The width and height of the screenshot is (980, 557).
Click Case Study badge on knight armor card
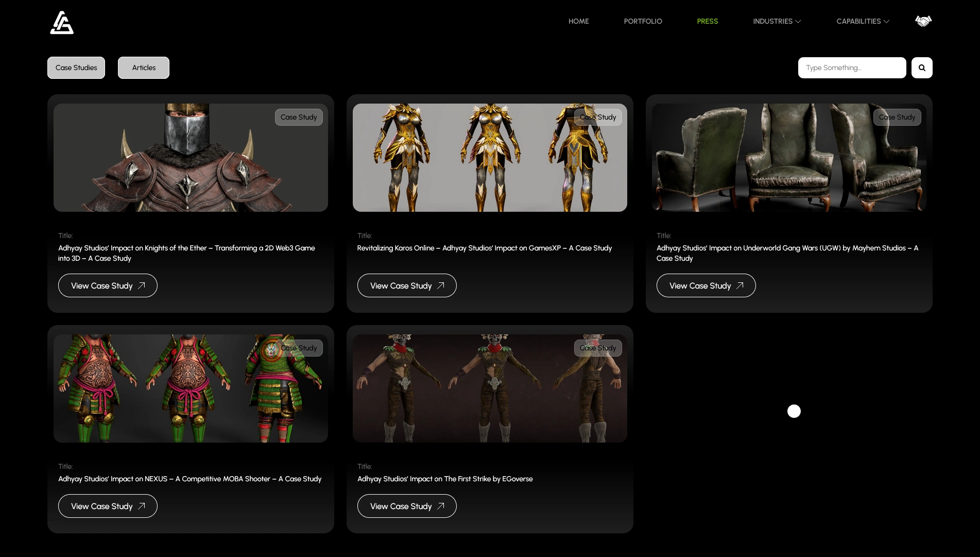click(299, 117)
